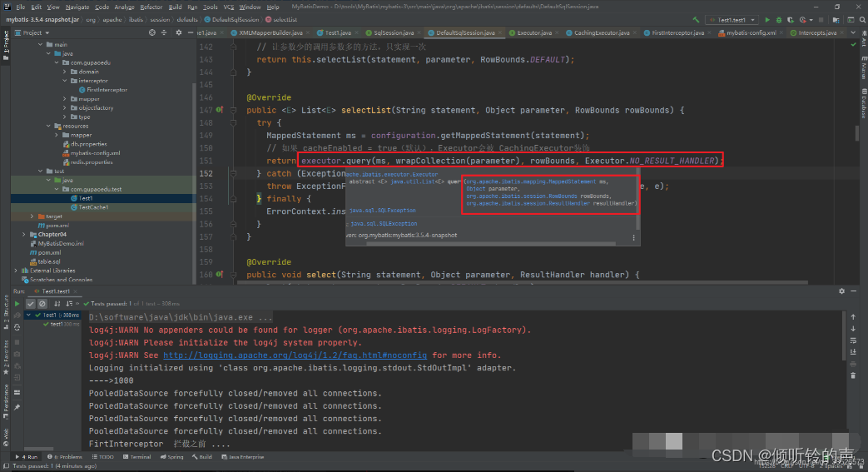Click the Search Everywhere magnifier icon
Viewport: 868px width, 472px height.
(862, 20)
